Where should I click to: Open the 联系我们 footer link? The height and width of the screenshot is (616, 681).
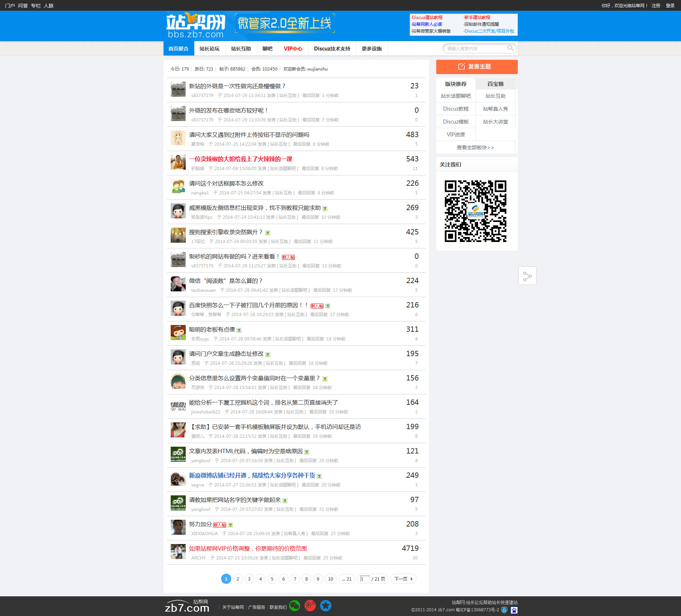click(278, 607)
